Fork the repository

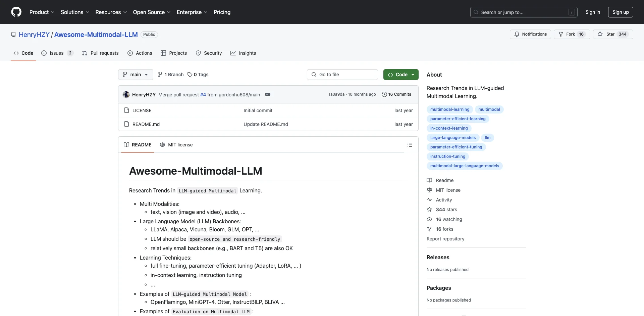pyautogui.click(x=572, y=34)
